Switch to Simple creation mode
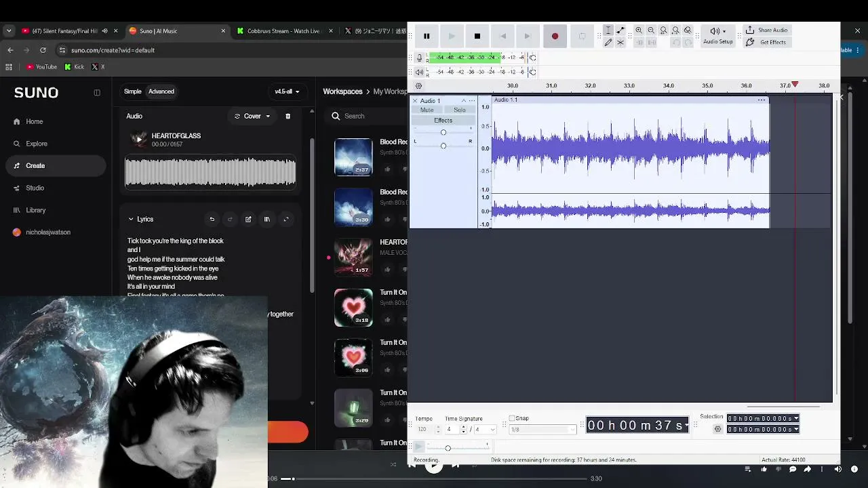Image resolution: width=868 pixels, height=488 pixels. [133, 91]
